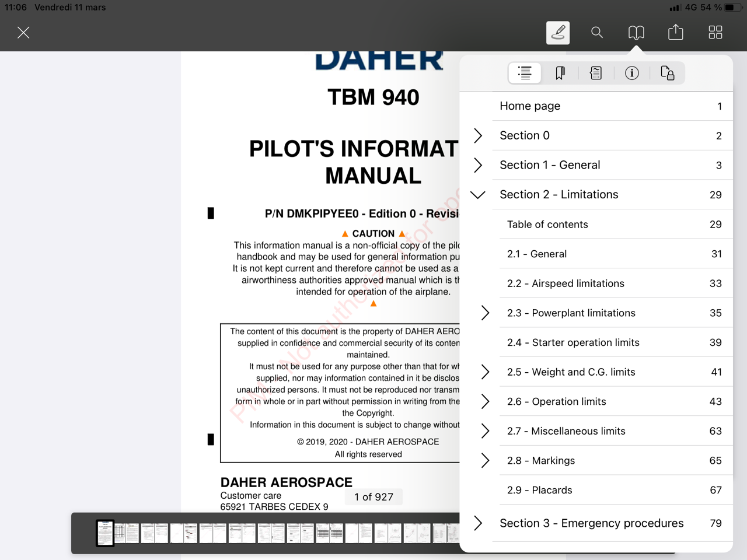The height and width of the screenshot is (560, 747).
Task: Expand Section 1 - General
Action: 478,165
